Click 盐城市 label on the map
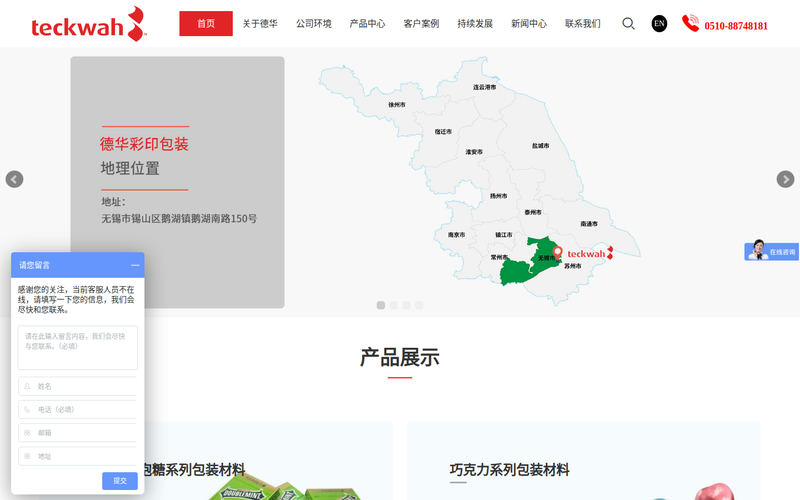Image resolution: width=800 pixels, height=500 pixels. (540, 145)
